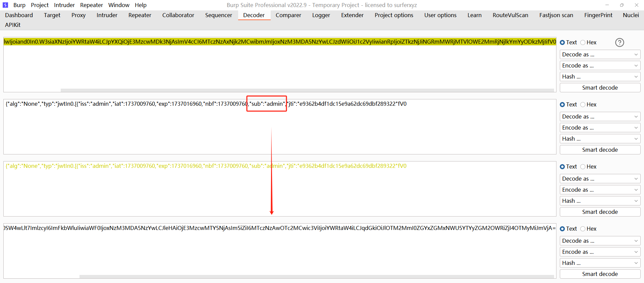644x283 pixels.
Task: Open 'Hash' dropdown in fourth panel
Action: click(600, 263)
